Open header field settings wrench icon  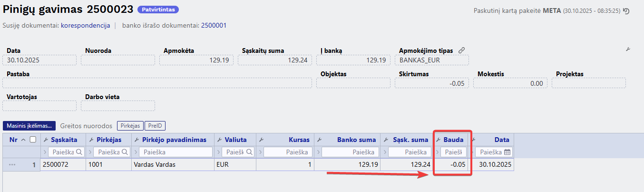point(628,50)
